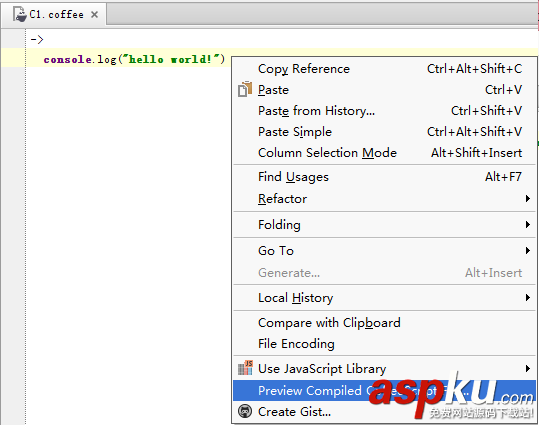Click the Ctrl+Alt+Shift+C shortcut text
Screen dimensions: 539x425
pos(474,69)
